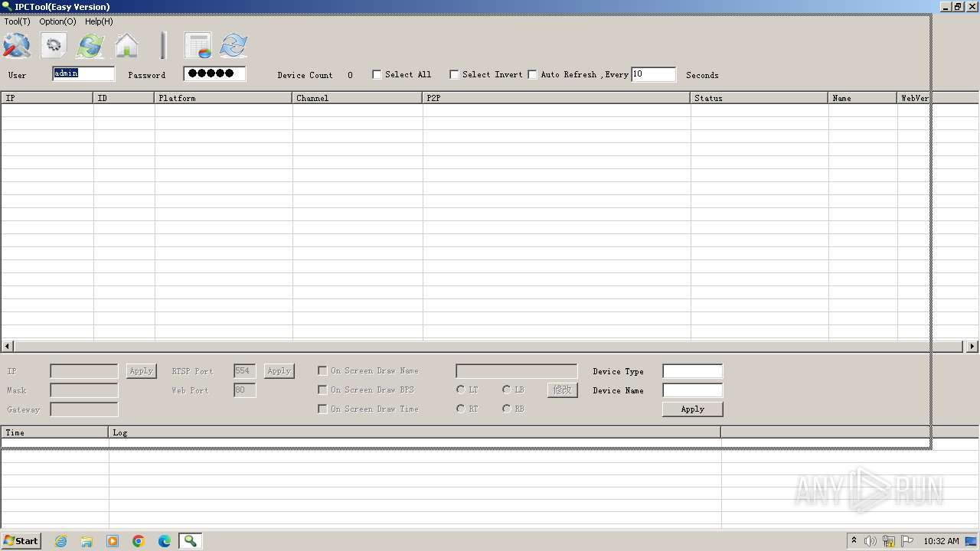Sort by the P2P column header
The width and height of the screenshot is (980, 551).
coord(557,98)
